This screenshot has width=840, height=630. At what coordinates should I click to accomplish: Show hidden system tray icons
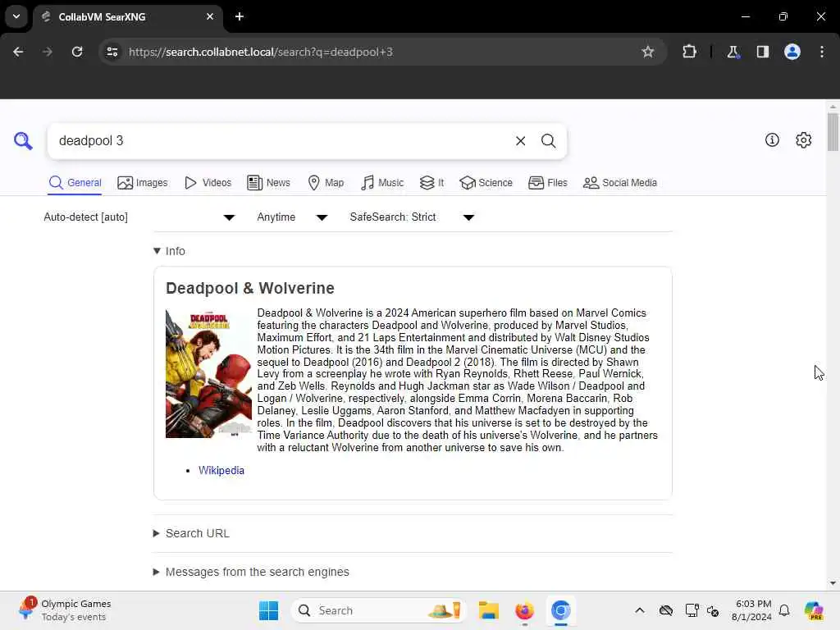pos(640,610)
